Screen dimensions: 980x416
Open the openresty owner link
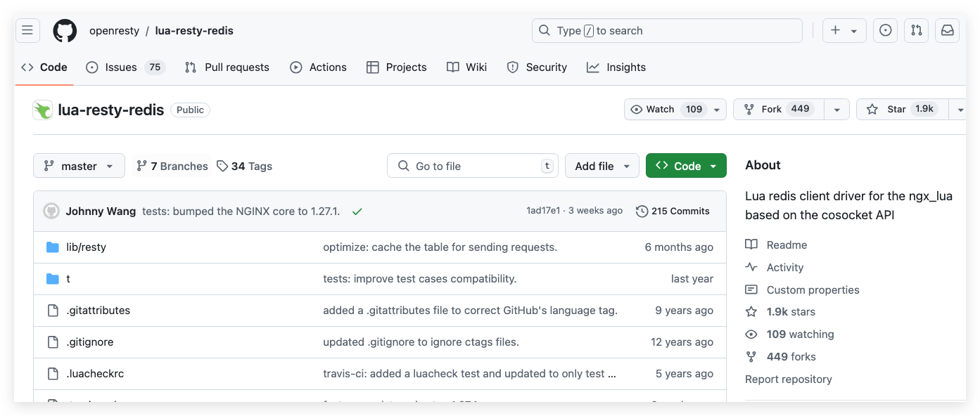pyautogui.click(x=115, y=31)
